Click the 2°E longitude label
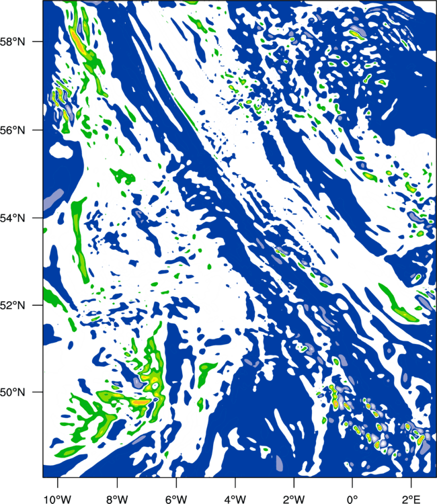This screenshot has height=504, width=437. click(x=411, y=499)
